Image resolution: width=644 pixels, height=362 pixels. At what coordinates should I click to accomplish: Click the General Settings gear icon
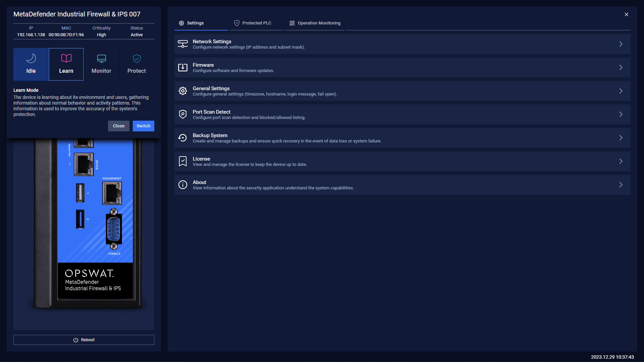tap(183, 91)
